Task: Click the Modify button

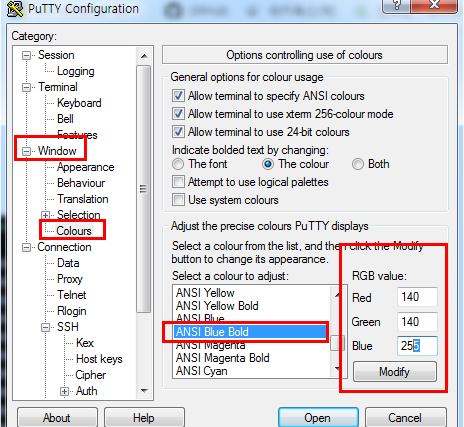Action: click(395, 372)
